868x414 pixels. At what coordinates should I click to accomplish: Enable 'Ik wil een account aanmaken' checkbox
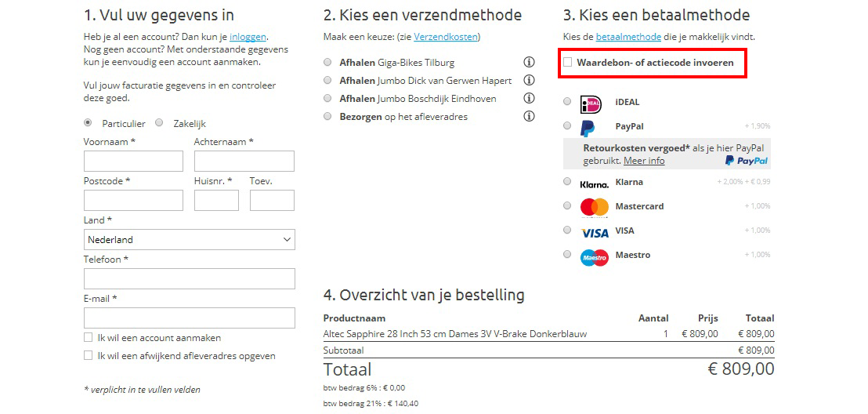point(89,338)
